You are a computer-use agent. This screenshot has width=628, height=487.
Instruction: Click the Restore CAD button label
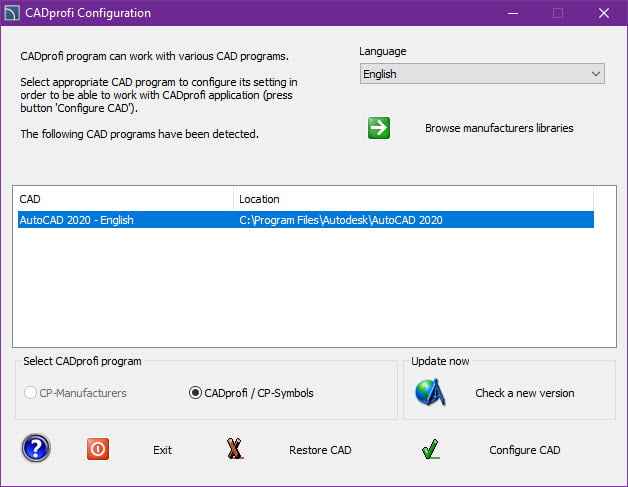click(320, 450)
